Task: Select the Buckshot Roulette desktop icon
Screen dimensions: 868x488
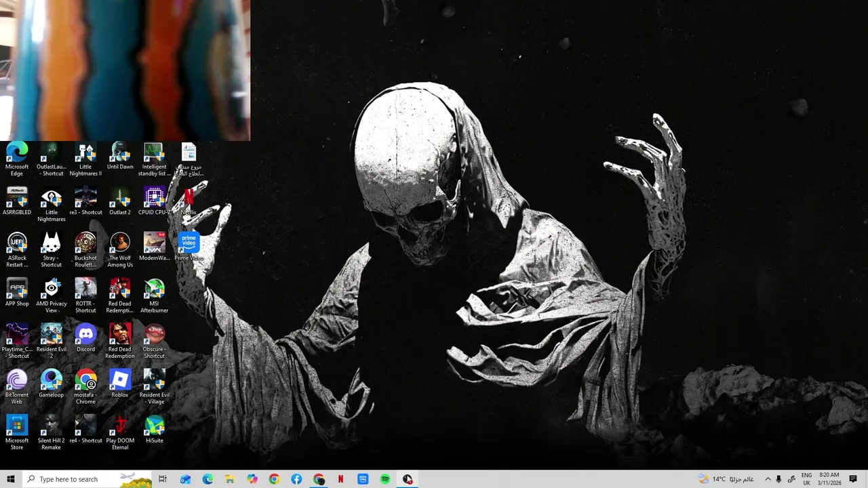Action: 85,250
